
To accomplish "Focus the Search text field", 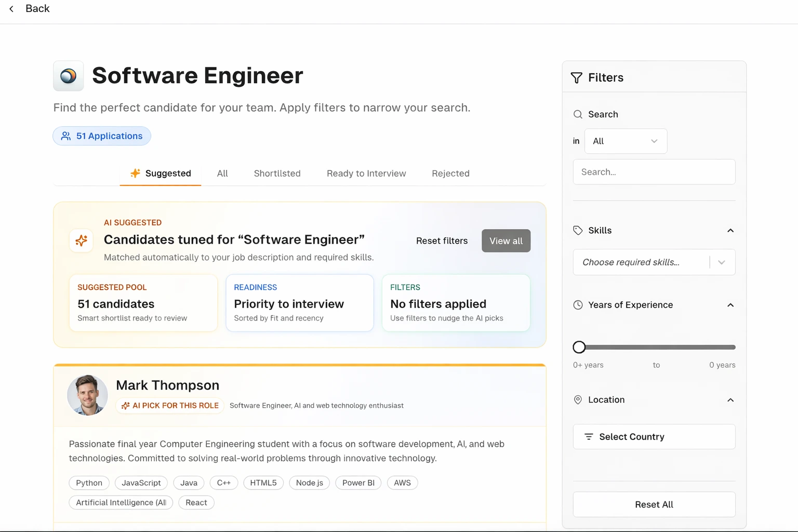I will click(654, 172).
